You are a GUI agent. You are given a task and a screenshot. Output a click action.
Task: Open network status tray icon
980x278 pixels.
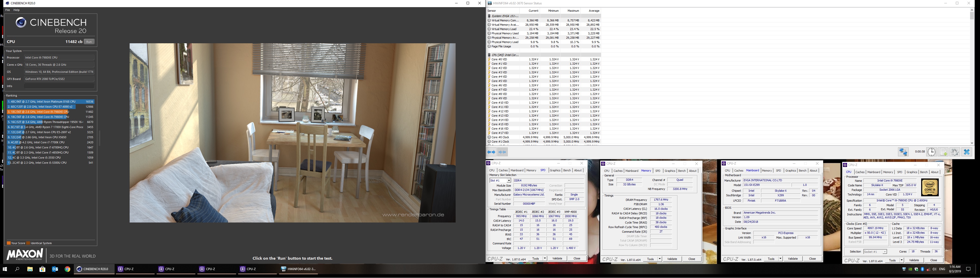tap(929, 269)
